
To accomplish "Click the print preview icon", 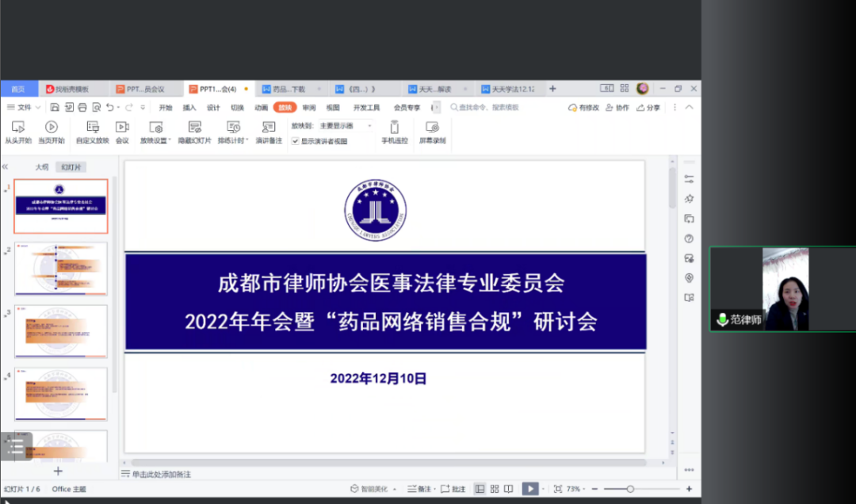I will (97, 108).
